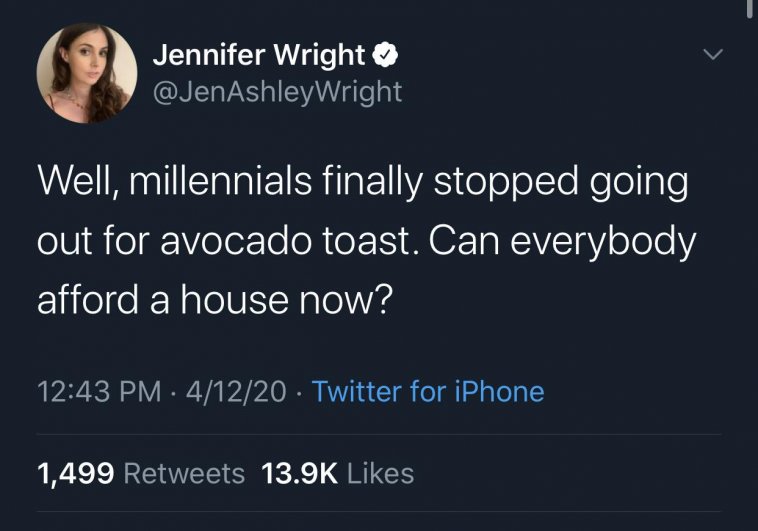Click the scrollbar thumb at top right
The width and height of the screenshot is (758, 531).
751,8
